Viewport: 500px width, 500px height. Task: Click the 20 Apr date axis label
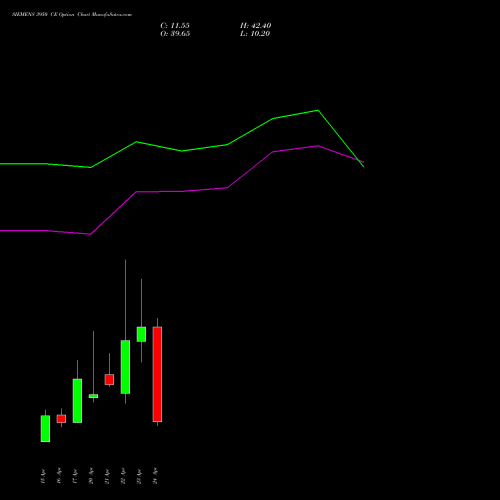pos(91,476)
